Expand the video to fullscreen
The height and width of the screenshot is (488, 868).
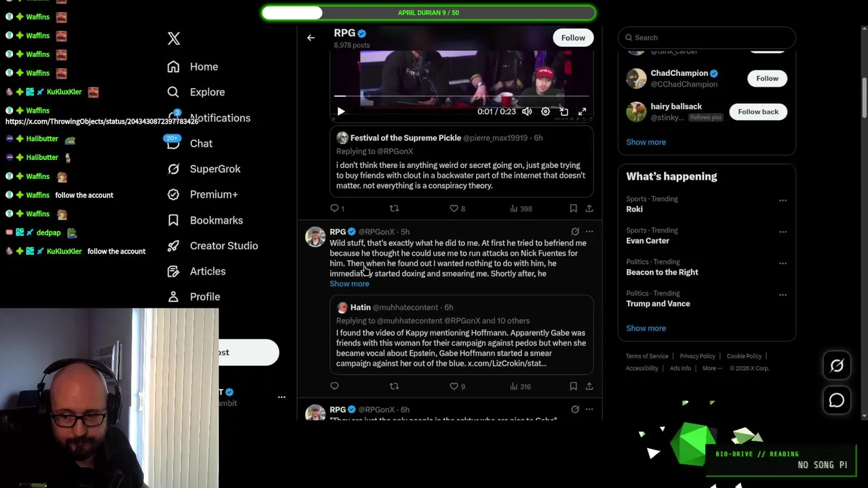(x=582, y=112)
